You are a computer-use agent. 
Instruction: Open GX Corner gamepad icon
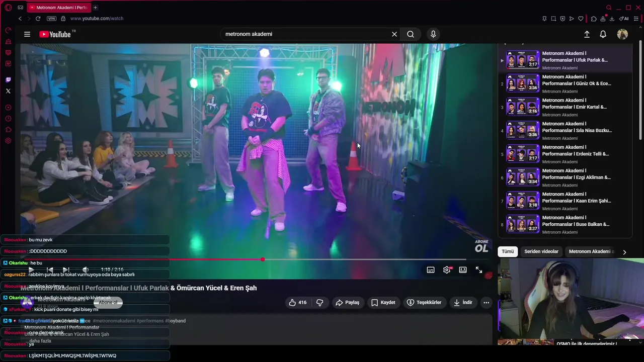tap(20, 8)
